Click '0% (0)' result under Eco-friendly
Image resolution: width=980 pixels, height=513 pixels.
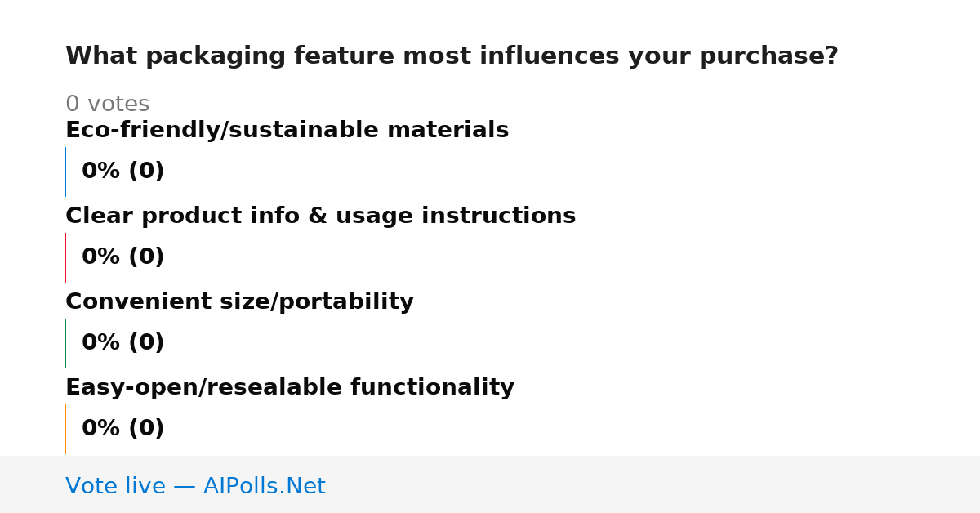pyautogui.click(x=122, y=172)
